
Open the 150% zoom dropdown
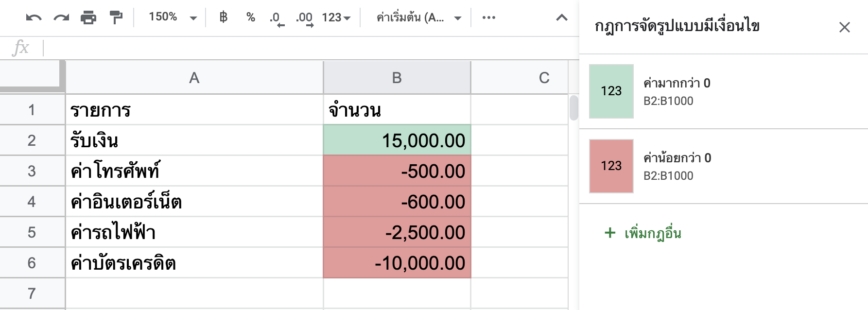click(x=173, y=17)
